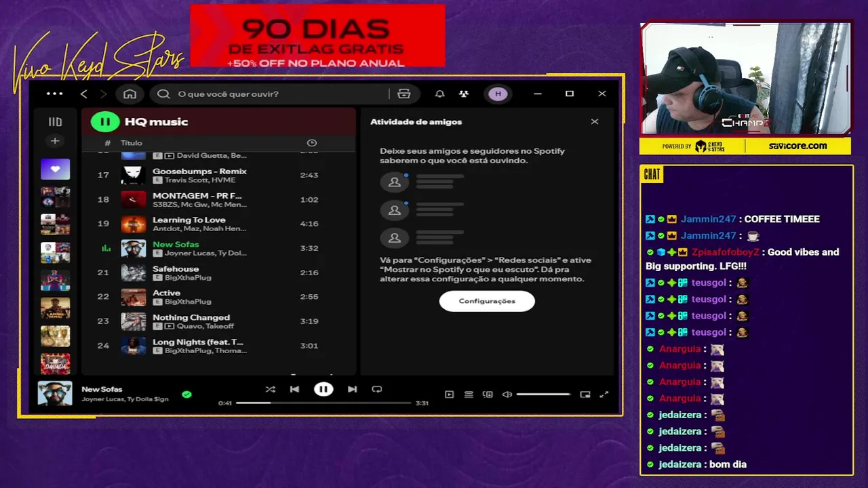Select the track Goosebumps - Remix

point(218,175)
